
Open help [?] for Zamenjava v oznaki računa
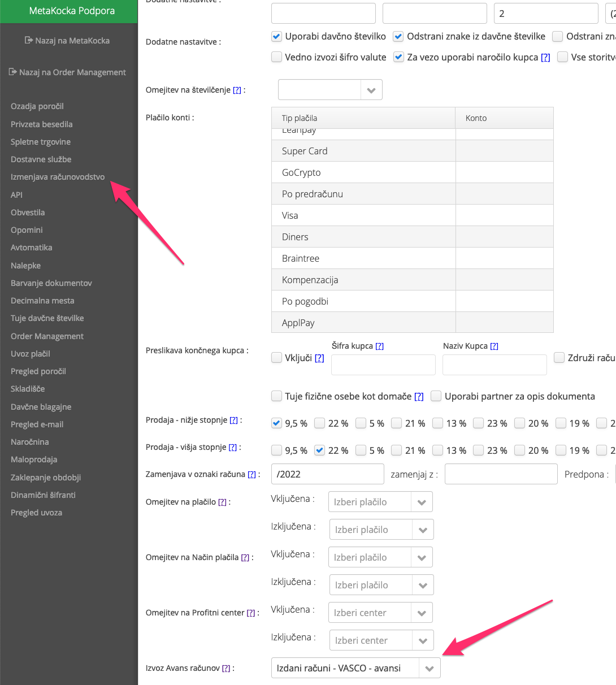point(251,474)
